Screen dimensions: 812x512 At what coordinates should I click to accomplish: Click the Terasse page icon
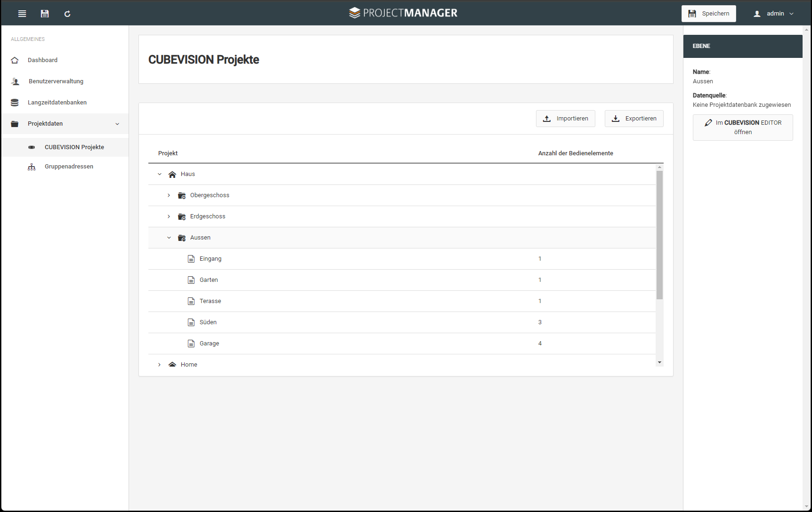[191, 301]
